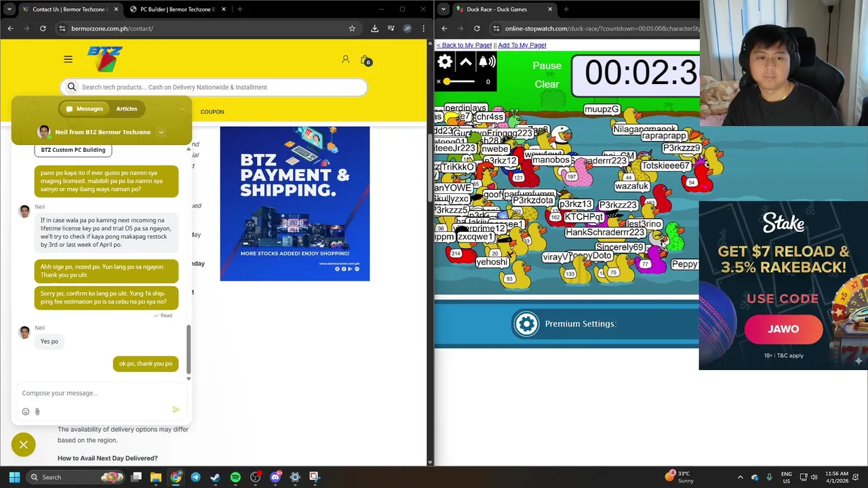Screen dimensions: 868x488
Task: Click the search magnifier in Bermor search bar
Action: click(x=72, y=87)
